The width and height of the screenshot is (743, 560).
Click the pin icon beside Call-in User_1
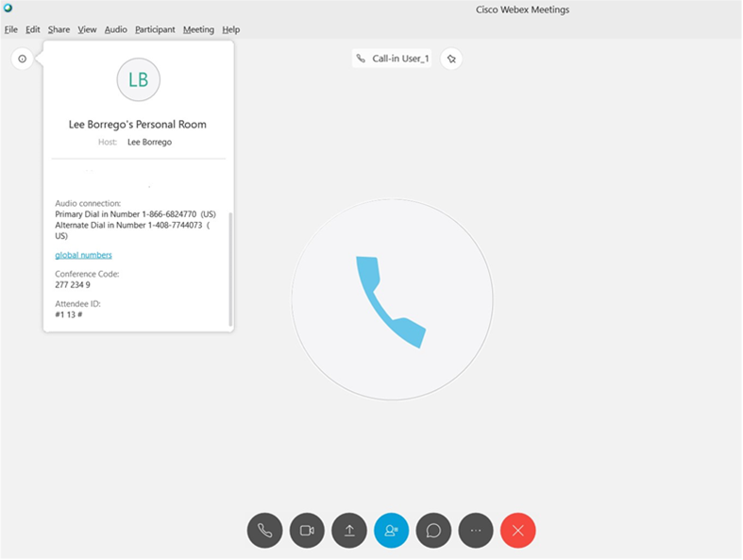[x=451, y=59]
